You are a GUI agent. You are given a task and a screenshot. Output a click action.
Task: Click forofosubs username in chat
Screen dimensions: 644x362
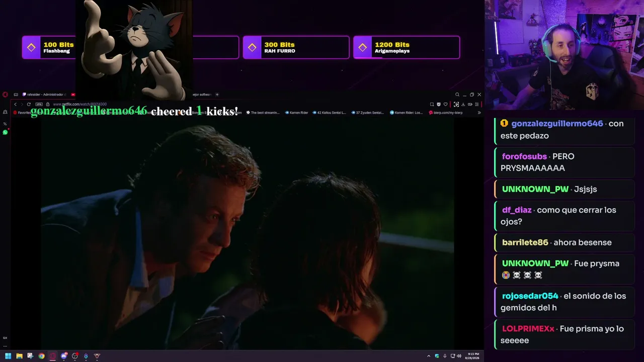click(524, 156)
